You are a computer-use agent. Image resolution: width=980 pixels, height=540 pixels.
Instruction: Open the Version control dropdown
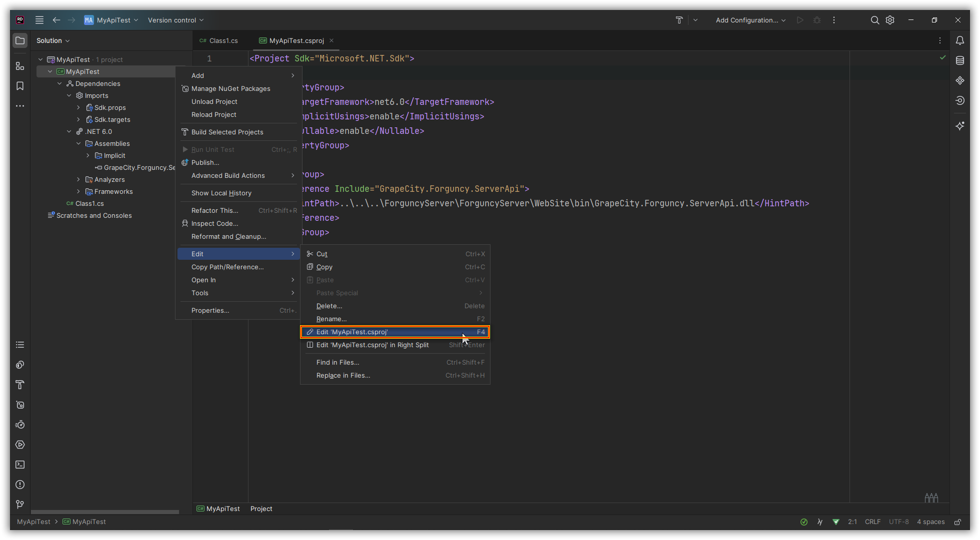[x=175, y=20]
